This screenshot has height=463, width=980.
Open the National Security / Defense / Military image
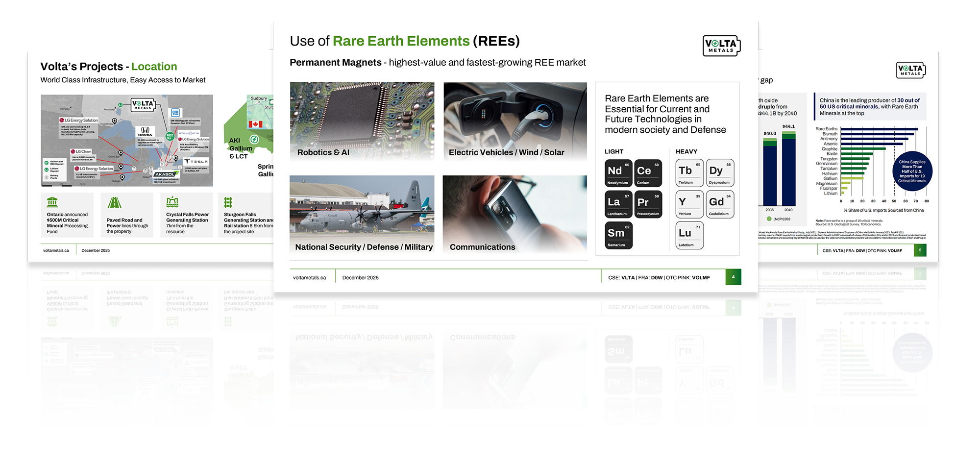tap(362, 214)
